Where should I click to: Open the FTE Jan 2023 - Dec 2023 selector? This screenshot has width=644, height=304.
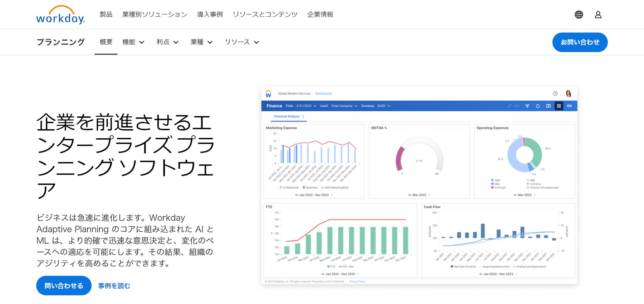pyautogui.click(x=340, y=274)
